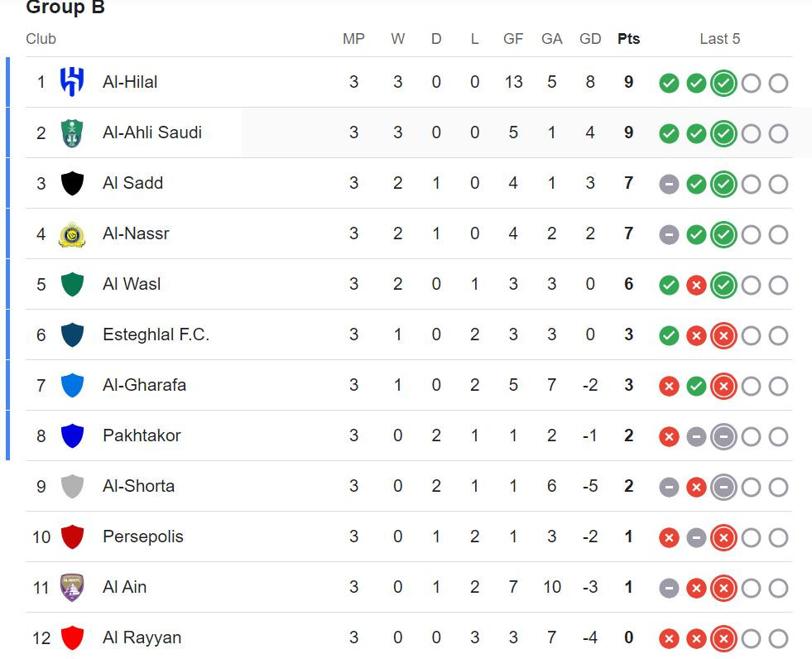
Task: Click Pakhtakor's most recent draw icon
Action: tap(723, 436)
